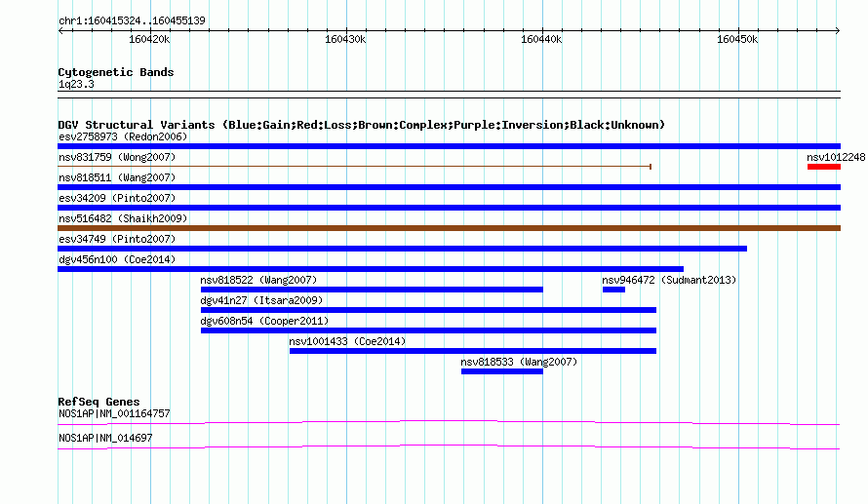This screenshot has width=868, height=504.
Task: Select nsv818533 (Wang2007) variant label
Action: click(x=519, y=362)
